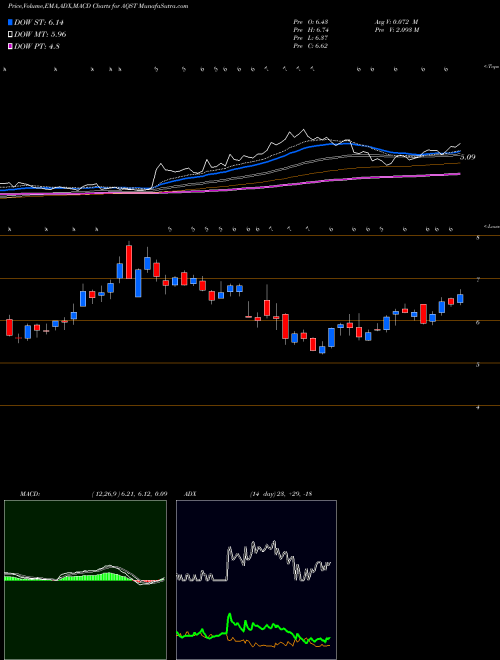Click the 5.09 price label on EMA chart
The height and width of the screenshot is (660, 500).
click(x=468, y=157)
